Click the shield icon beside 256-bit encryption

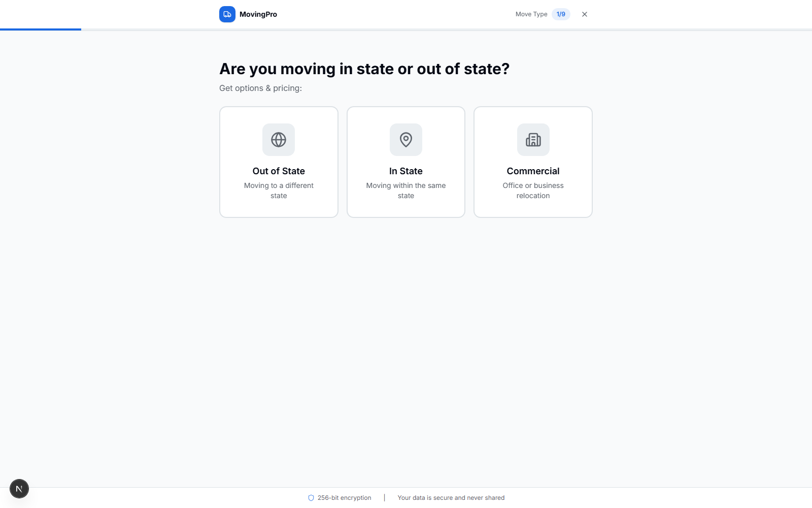(311, 498)
